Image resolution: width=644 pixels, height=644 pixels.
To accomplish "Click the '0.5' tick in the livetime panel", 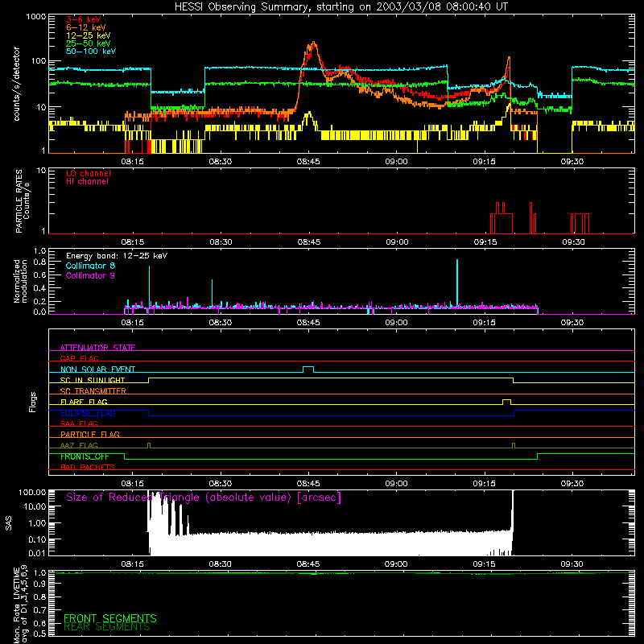I will [39, 634].
